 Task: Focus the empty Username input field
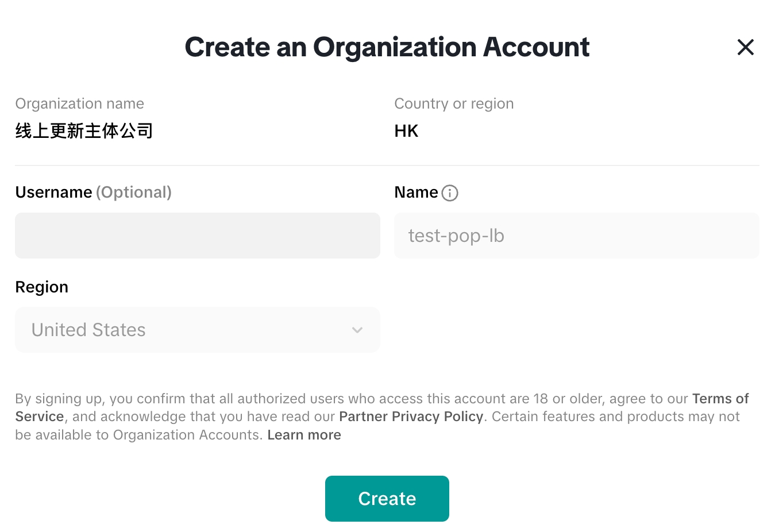point(197,236)
